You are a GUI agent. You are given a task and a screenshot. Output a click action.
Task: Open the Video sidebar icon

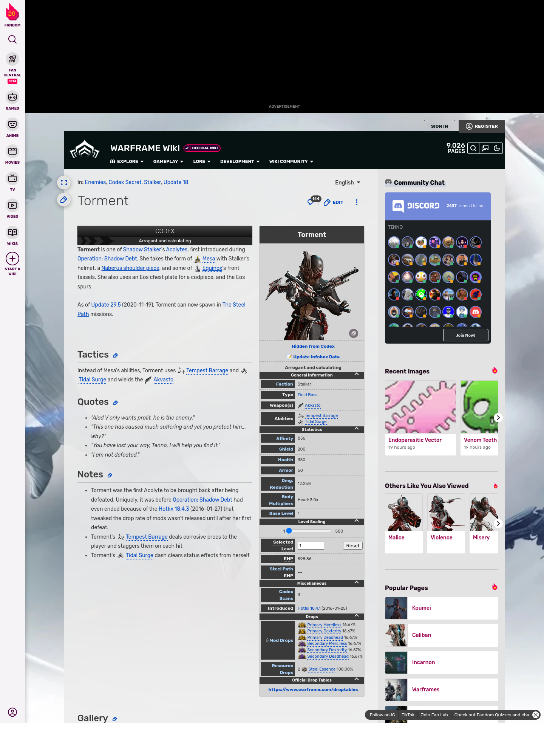(12, 205)
